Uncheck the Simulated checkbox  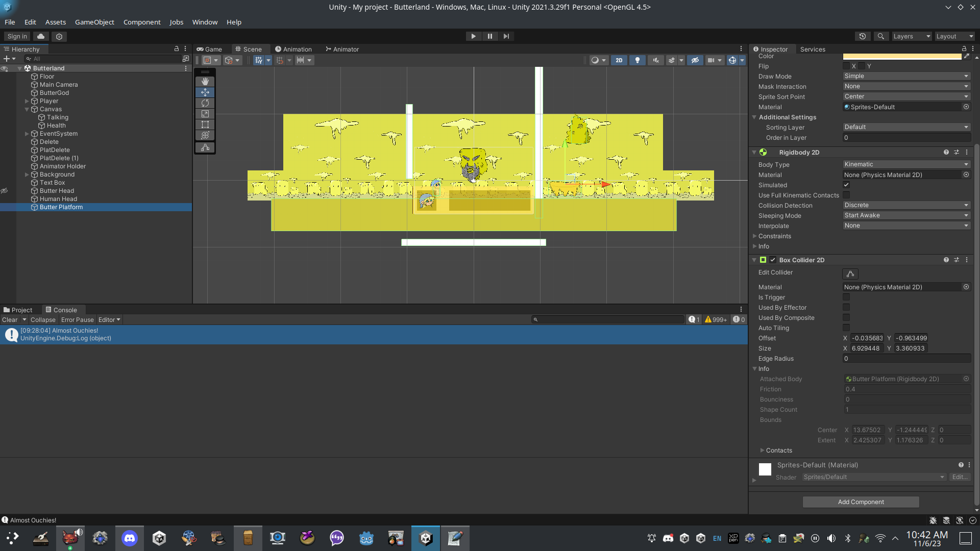pyautogui.click(x=846, y=185)
